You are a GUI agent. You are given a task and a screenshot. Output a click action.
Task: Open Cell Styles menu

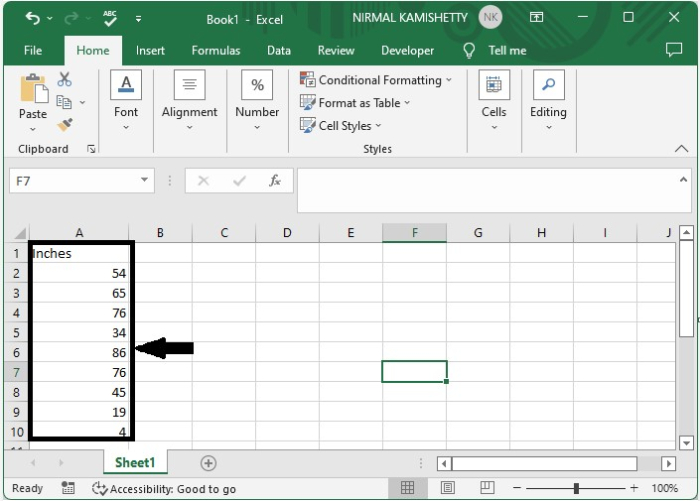pos(341,125)
